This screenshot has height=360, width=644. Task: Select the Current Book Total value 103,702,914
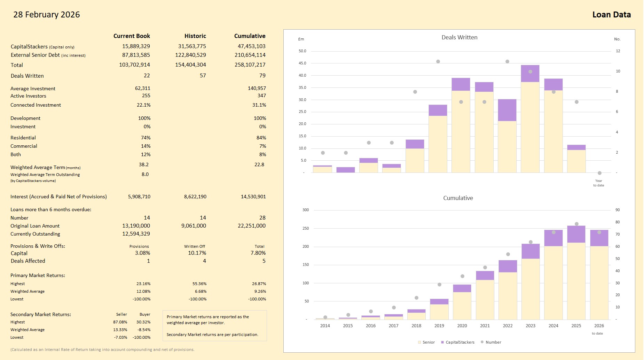coord(134,65)
